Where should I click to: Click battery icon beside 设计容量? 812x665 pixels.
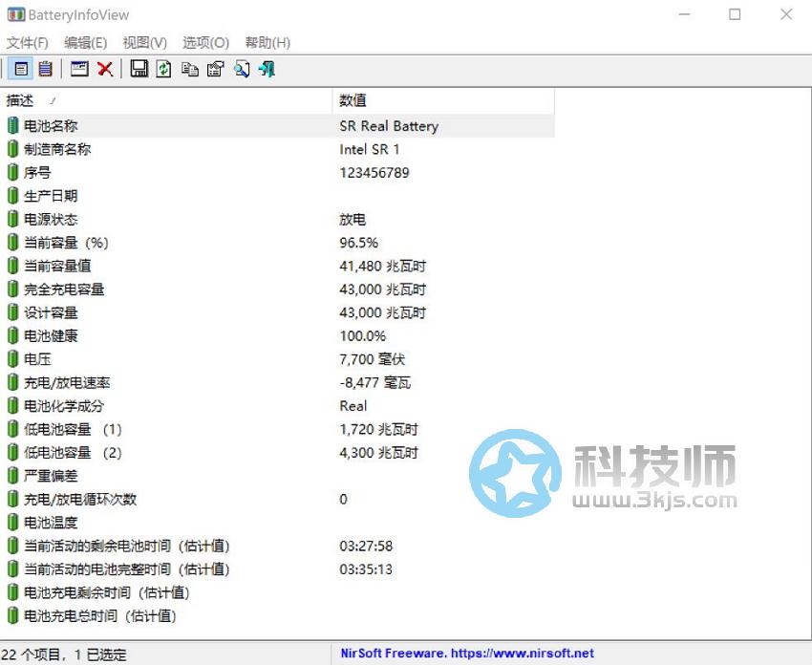(13, 312)
